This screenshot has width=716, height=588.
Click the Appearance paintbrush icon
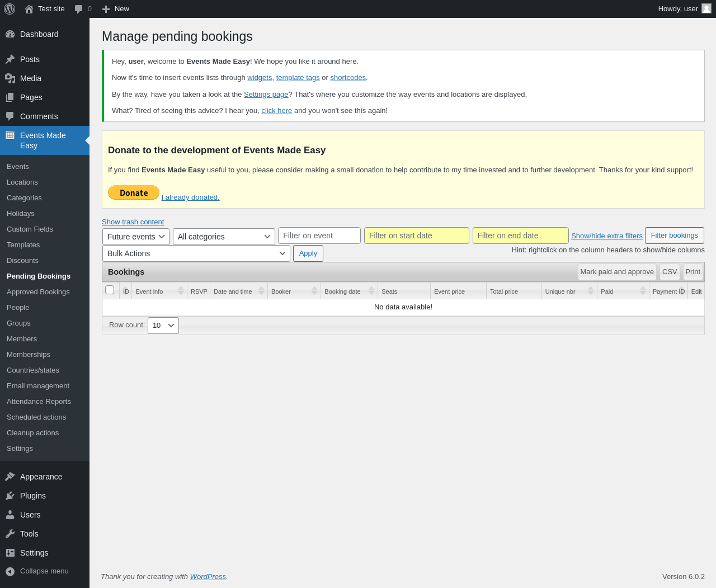(x=10, y=477)
